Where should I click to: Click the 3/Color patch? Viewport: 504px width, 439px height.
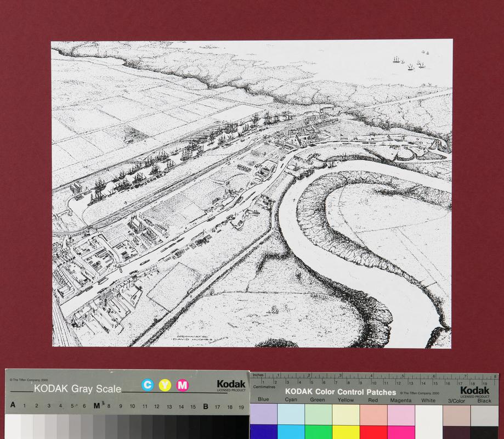(x=456, y=414)
